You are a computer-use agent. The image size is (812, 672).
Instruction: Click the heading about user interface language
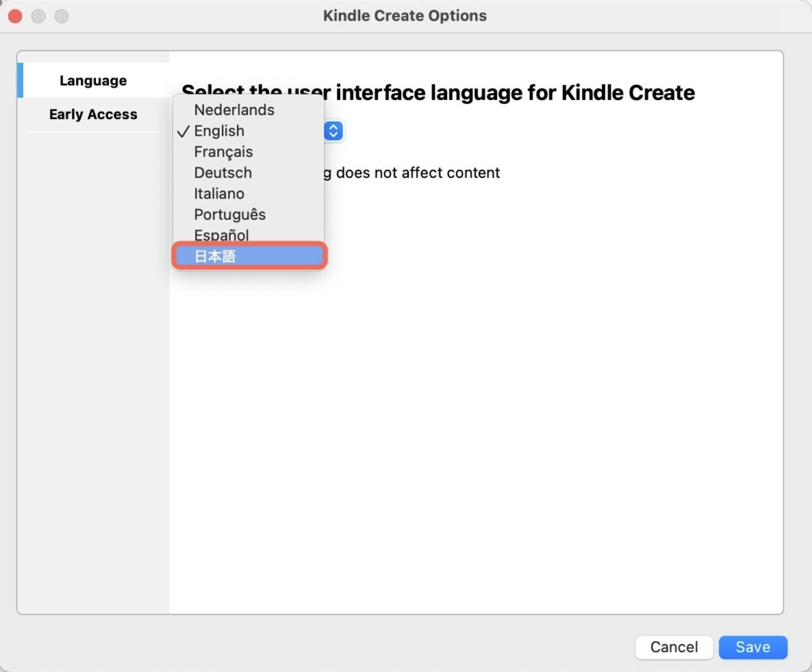click(507, 93)
